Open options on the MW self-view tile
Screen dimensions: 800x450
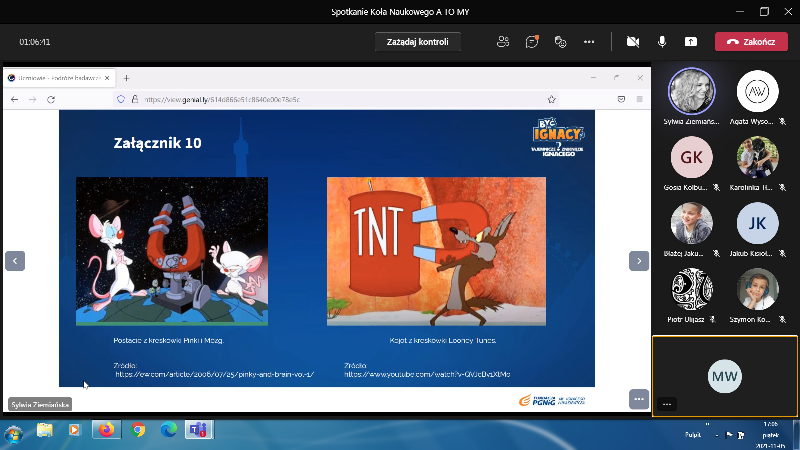(x=667, y=404)
